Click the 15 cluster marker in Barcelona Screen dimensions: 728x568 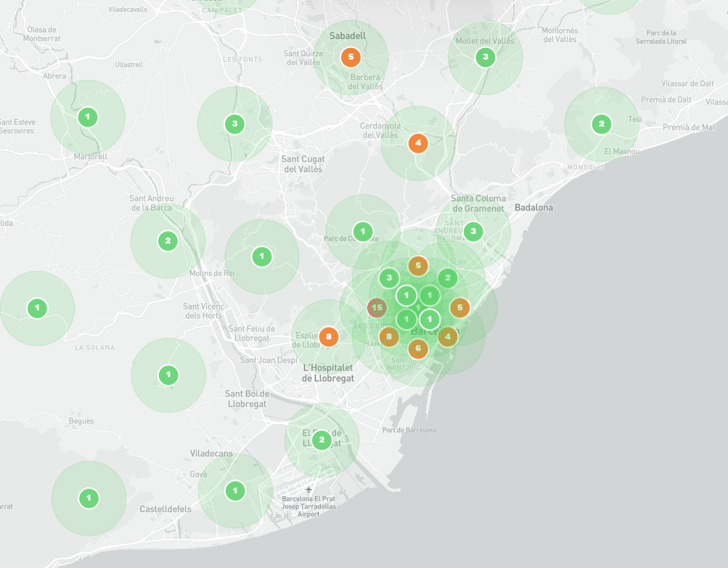pos(376,308)
